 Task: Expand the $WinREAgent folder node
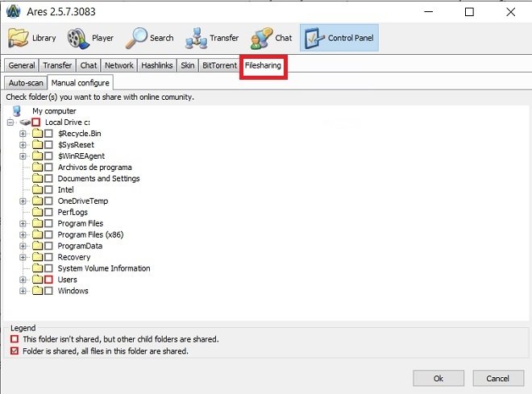tap(23, 156)
